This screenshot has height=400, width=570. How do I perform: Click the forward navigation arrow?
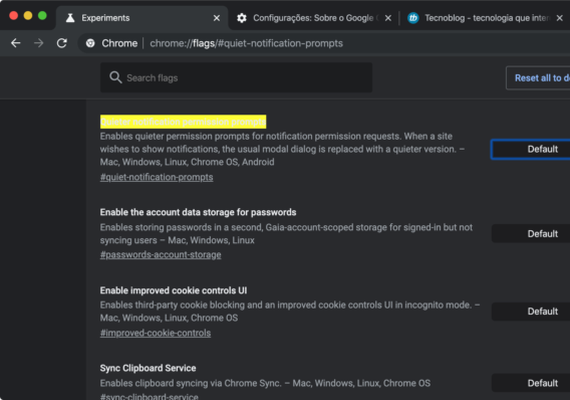(x=39, y=43)
